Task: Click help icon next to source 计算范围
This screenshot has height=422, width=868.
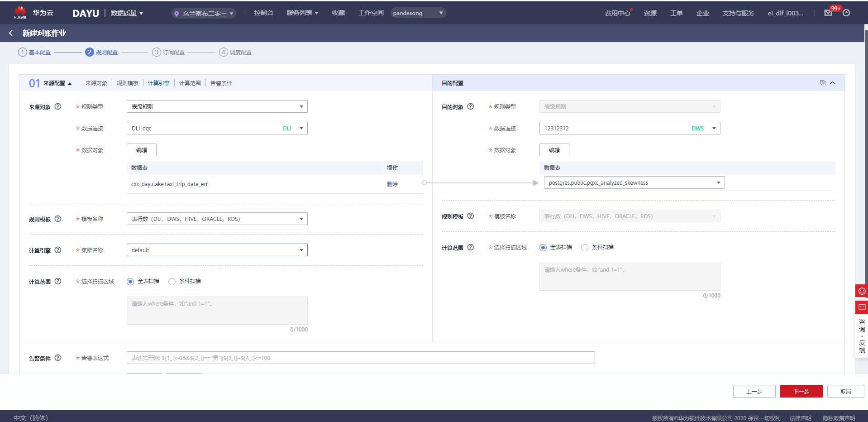Action: click(58, 281)
